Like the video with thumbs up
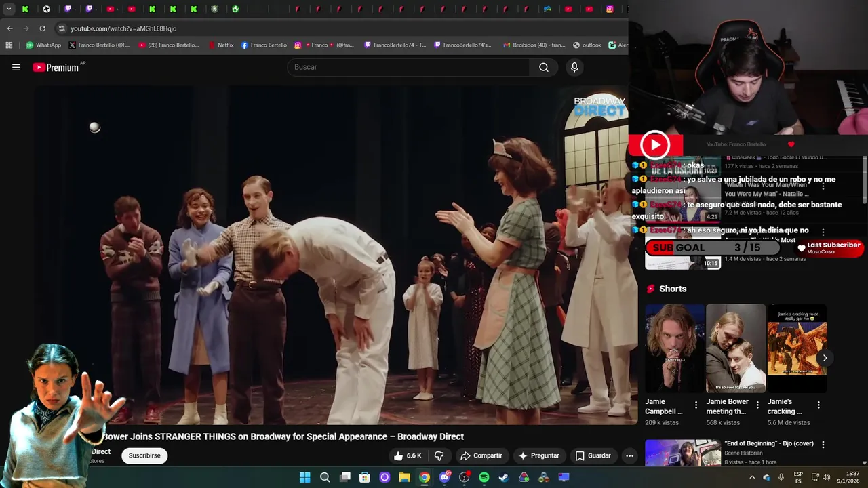868x488 pixels. pos(407,455)
